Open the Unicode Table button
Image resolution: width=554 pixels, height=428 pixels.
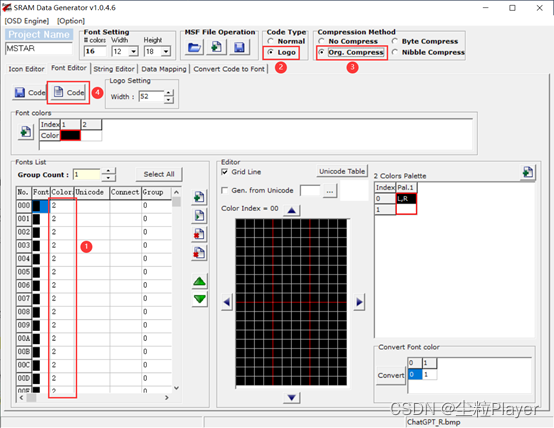pyautogui.click(x=342, y=171)
